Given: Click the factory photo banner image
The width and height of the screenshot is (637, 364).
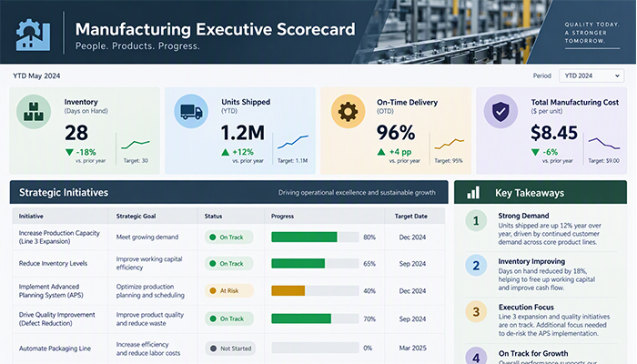Looking at the screenshot, I should 451,32.
